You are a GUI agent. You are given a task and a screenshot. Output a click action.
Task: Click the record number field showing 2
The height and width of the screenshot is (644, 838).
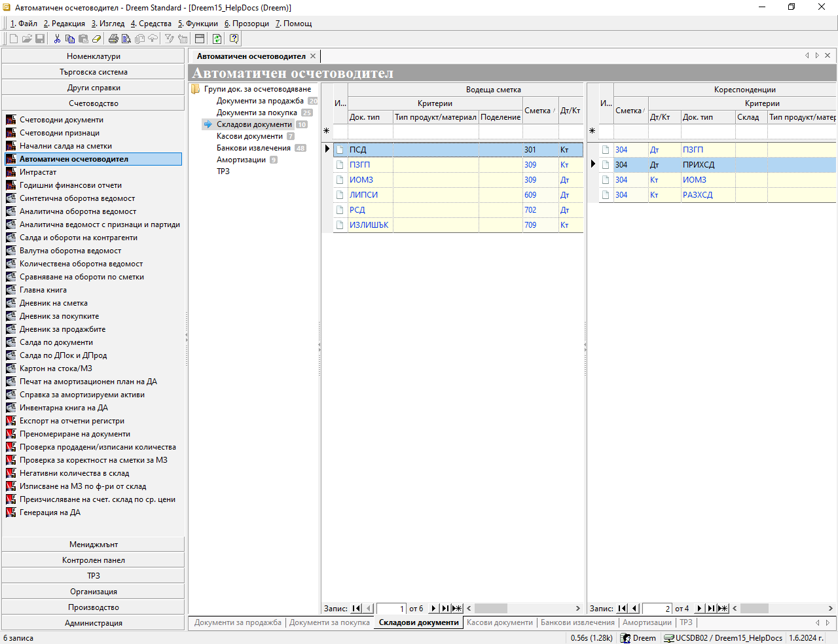pos(657,609)
